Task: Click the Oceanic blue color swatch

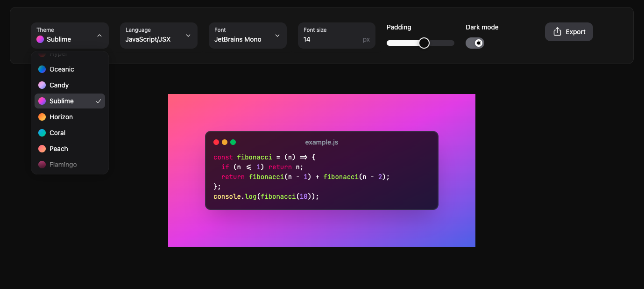Action: pyautogui.click(x=42, y=69)
